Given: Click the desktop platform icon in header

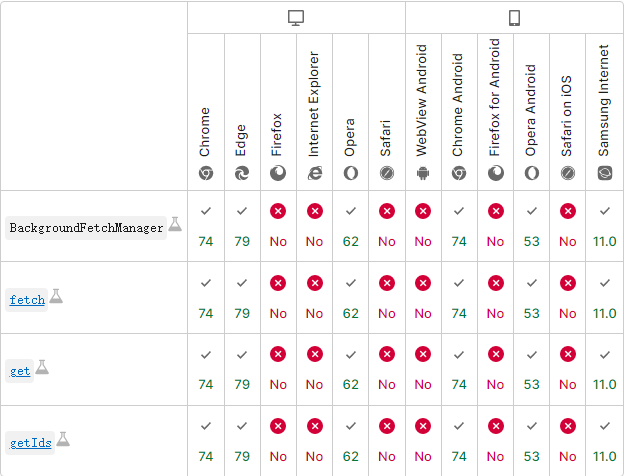Looking at the screenshot, I should point(296,18).
